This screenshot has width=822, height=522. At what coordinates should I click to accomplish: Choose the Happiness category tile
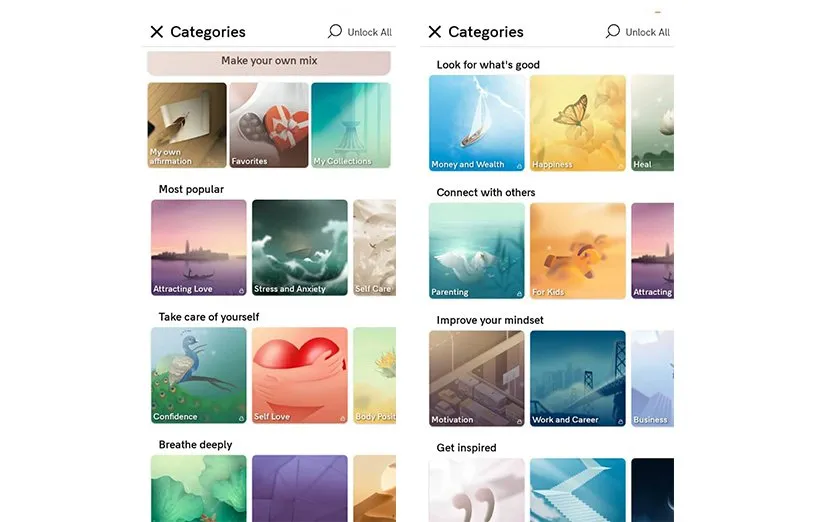tap(578, 123)
